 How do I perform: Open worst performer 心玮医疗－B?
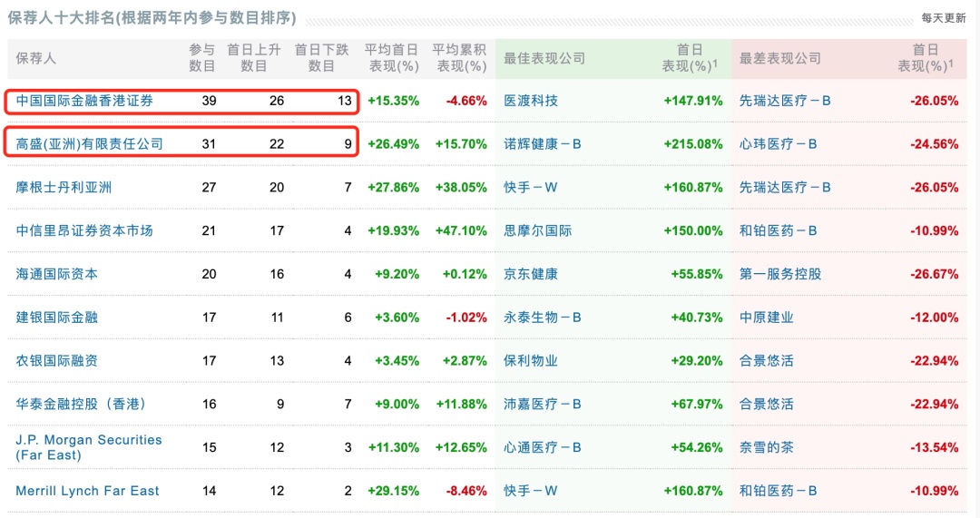pos(779,143)
